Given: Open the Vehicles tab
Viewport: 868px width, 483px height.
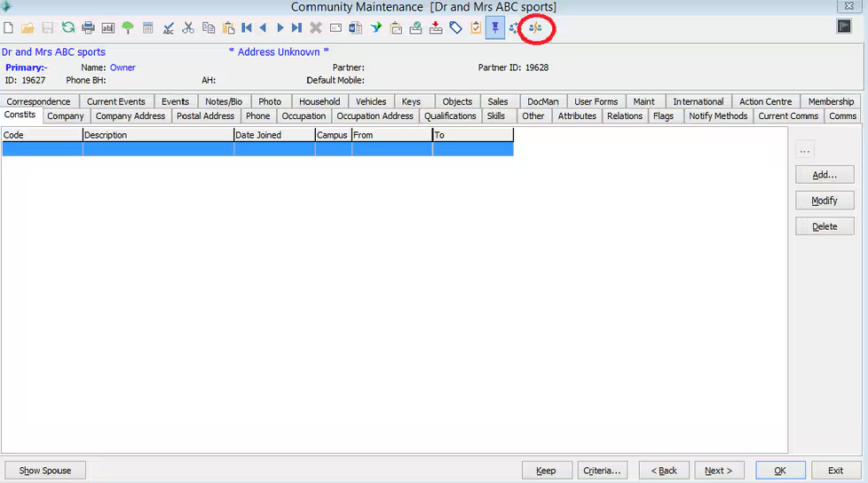Looking at the screenshot, I should click(371, 101).
